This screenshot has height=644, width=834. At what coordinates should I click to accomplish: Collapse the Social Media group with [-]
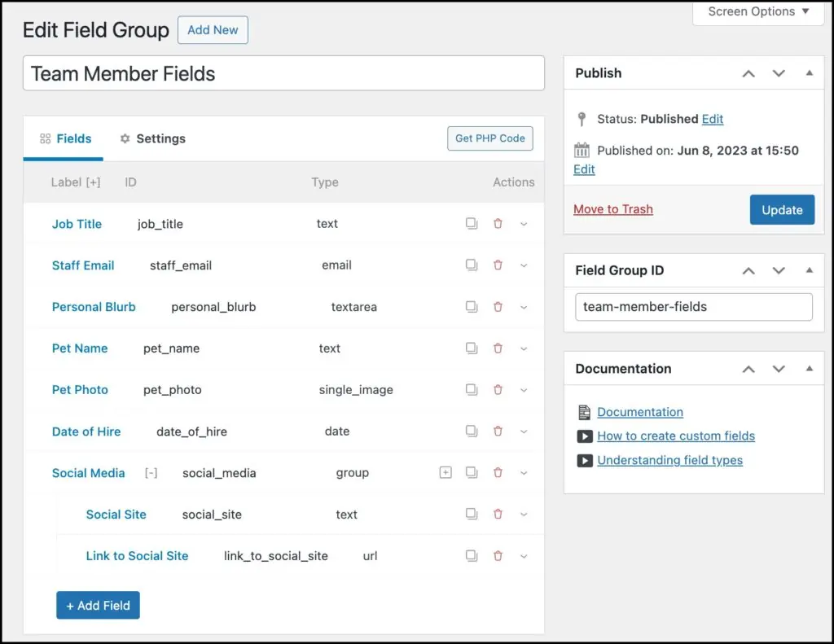click(x=151, y=473)
